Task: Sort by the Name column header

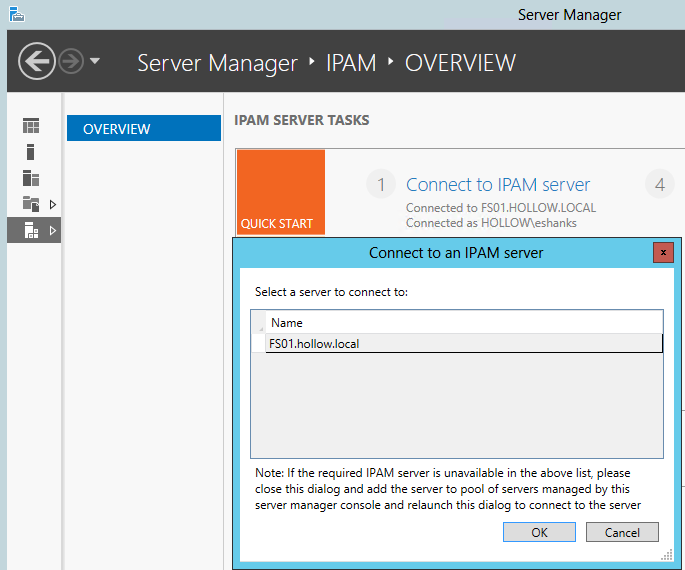Action: point(287,322)
